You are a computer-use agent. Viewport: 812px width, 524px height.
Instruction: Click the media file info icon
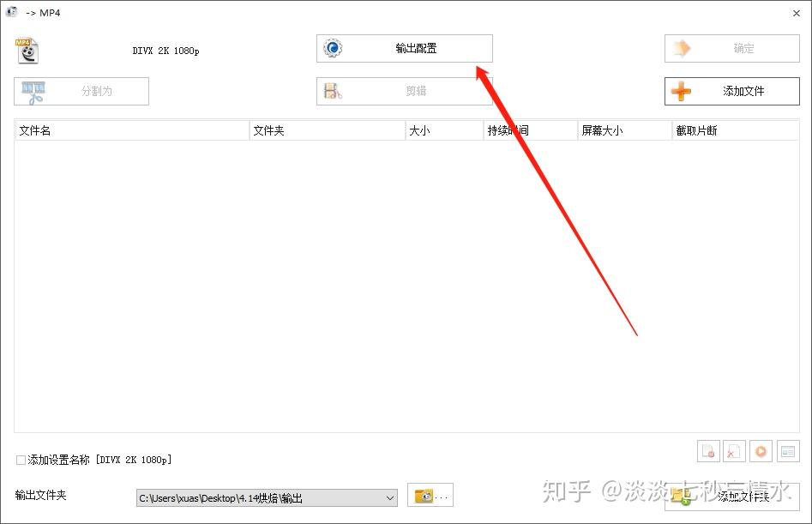pyautogui.click(x=788, y=451)
